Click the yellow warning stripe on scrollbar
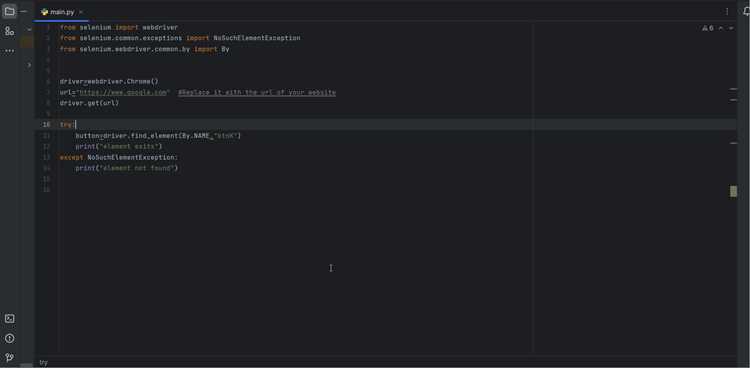Screen dimensions: 750x368 pos(733,191)
